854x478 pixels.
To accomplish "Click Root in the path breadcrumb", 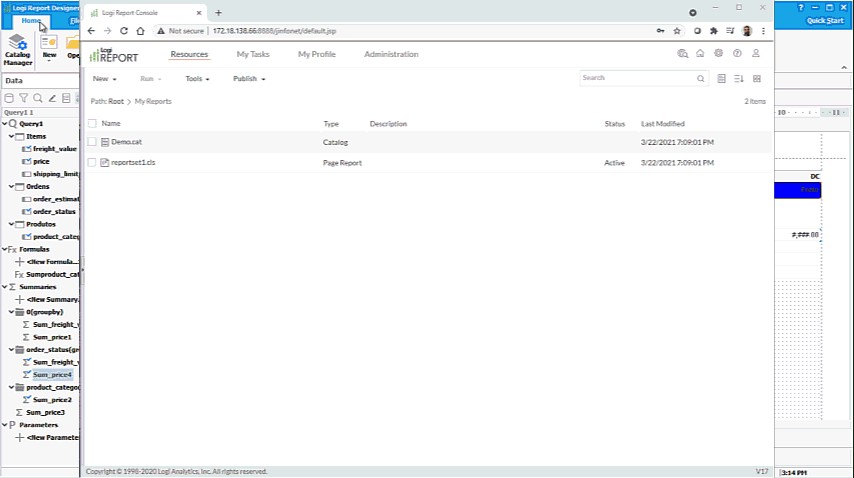I will 116,101.
